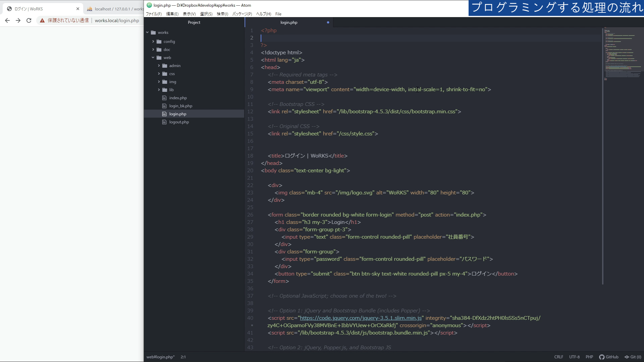Click the browser back arrow icon
This screenshot has height=362, width=644.
[x=7, y=20]
